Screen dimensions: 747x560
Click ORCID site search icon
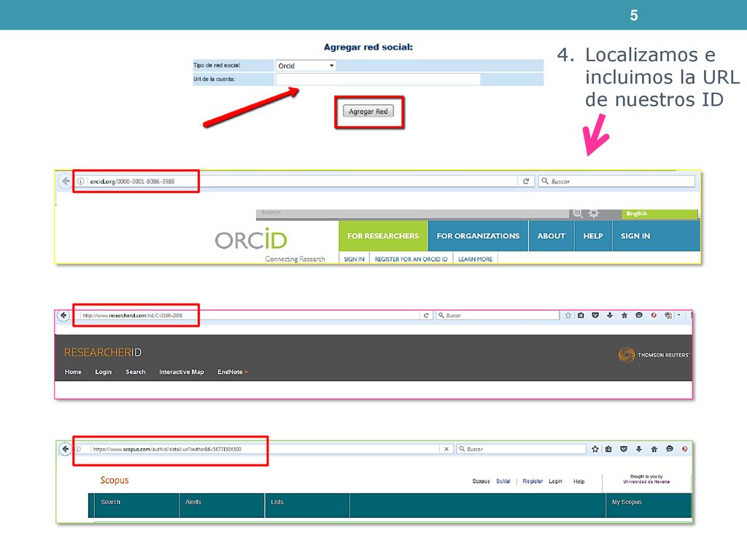click(x=578, y=214)
